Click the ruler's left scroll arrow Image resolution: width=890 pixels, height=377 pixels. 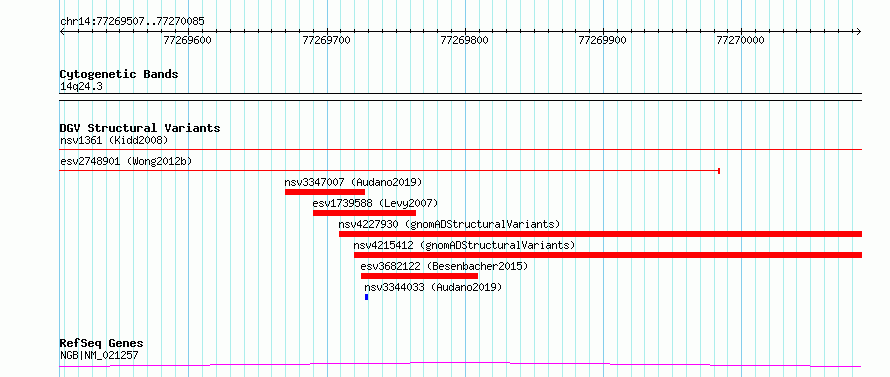pyautogui.click(x=62, y=32)
